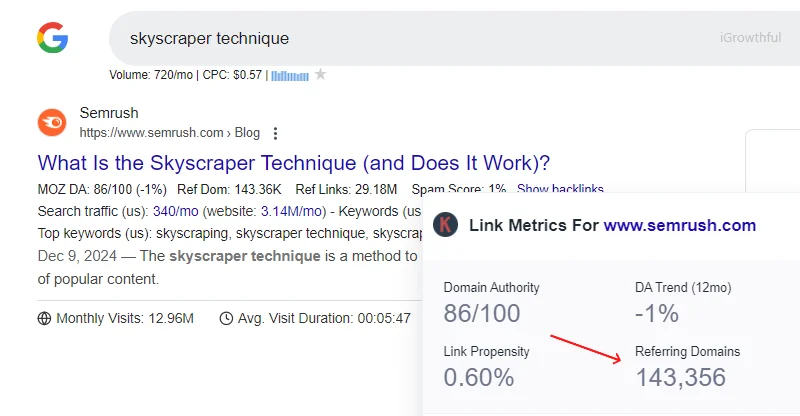Open the 340/mo search traffic link

176,211
